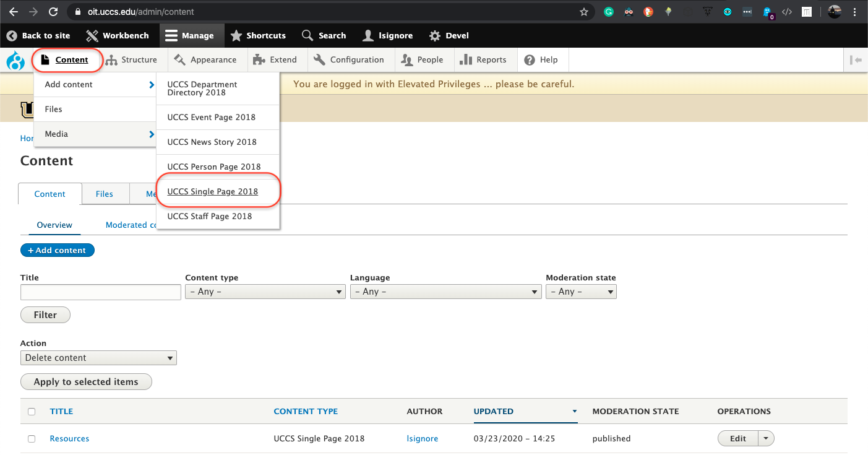Choose UCCS Staff Page 2018
The height and width of the screenshot is (455, 868).
pyautogui.click(x=218, y=217)
